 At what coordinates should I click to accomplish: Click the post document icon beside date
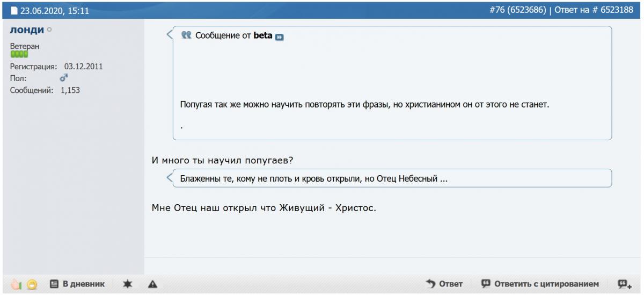click(14, 10)
